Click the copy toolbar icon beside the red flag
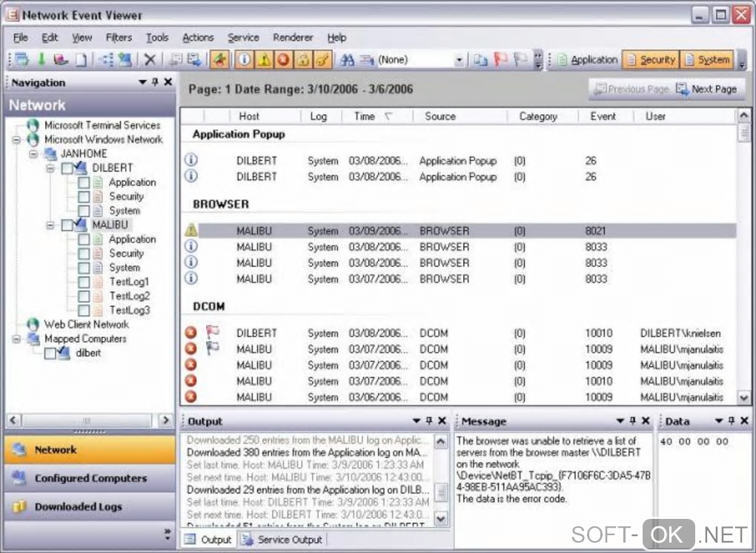Screen dimensions: 756x553 pos(480,60)
